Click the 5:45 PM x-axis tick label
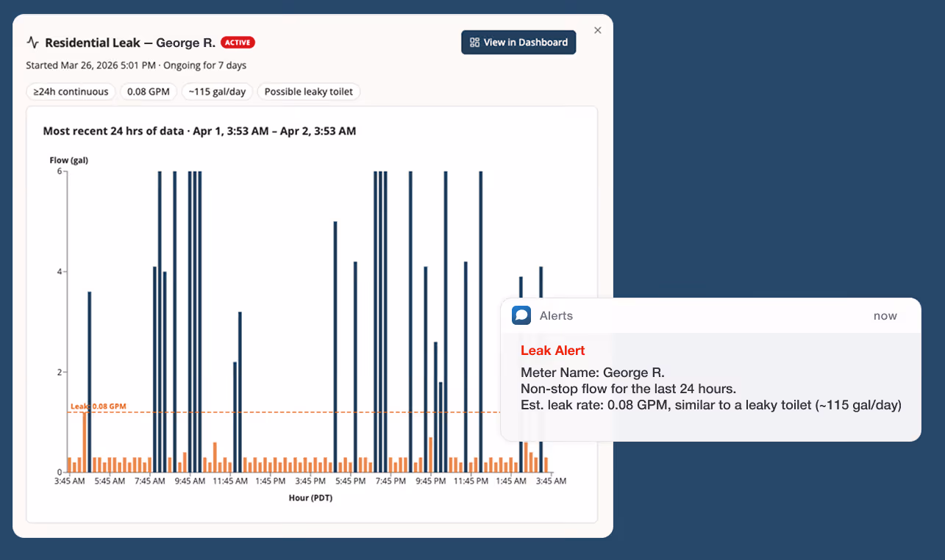The width and height of the screenshot is (945, 560). (350, 481)
